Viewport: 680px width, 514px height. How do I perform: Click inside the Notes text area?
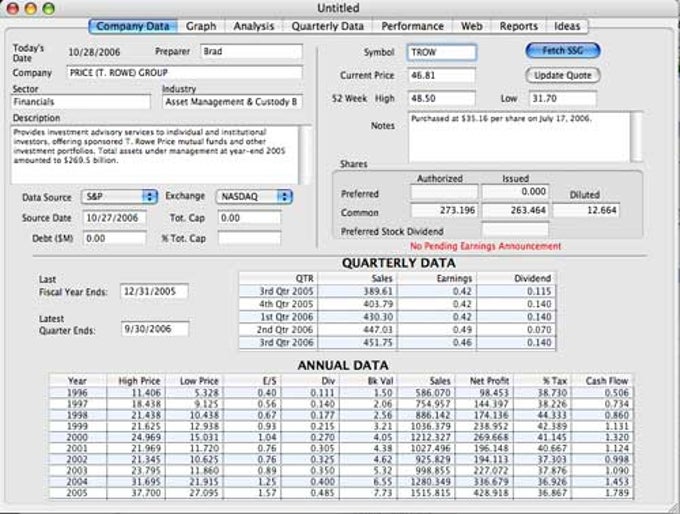tap(519, 137)
